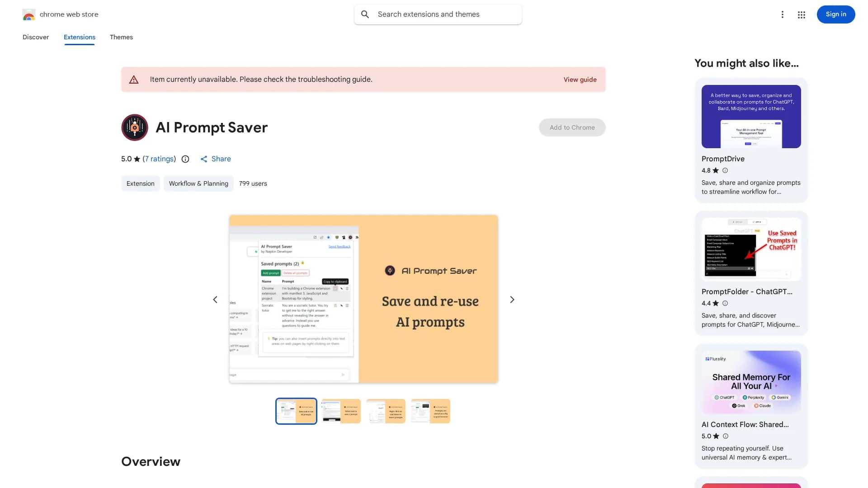The height and width of the screenshot is (488, 868).
Task: Click the main Save and re-use AI prompts screenshot
Action: click(x=363, y=299)
